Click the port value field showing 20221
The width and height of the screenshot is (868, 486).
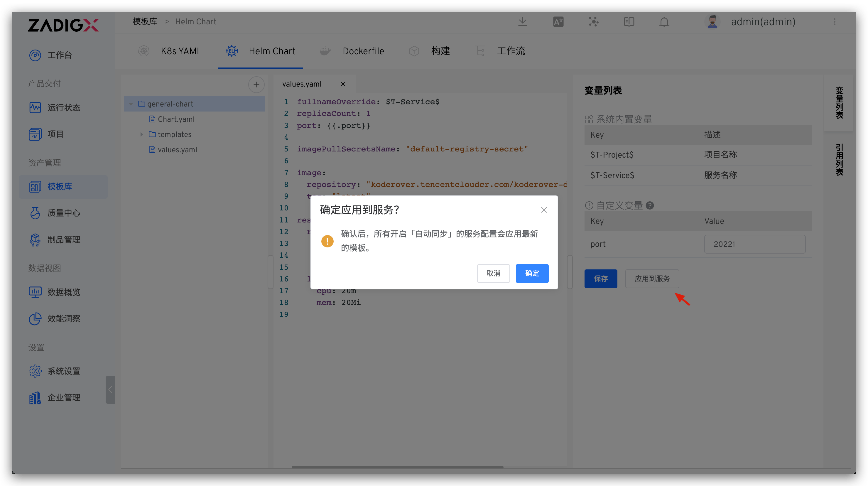(x=754, y=244)
